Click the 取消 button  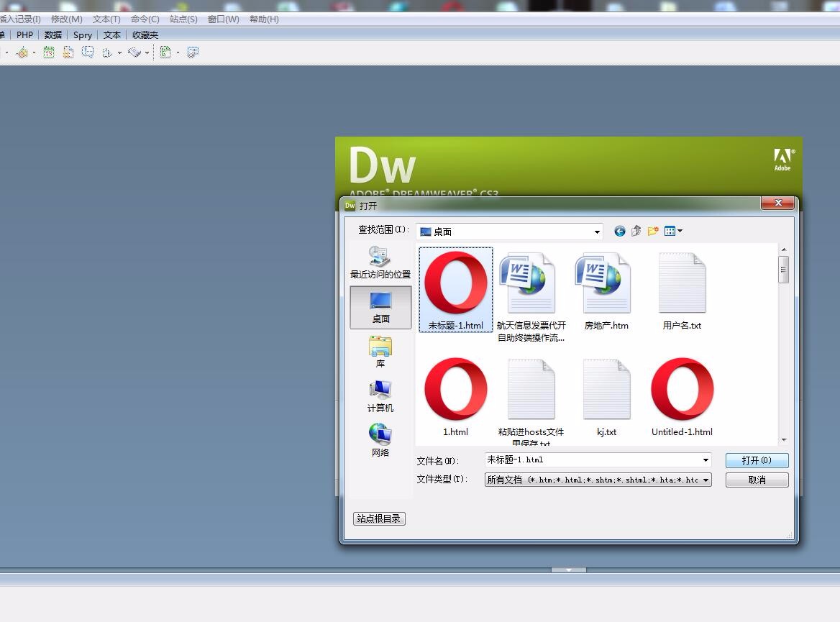[757, 480]
